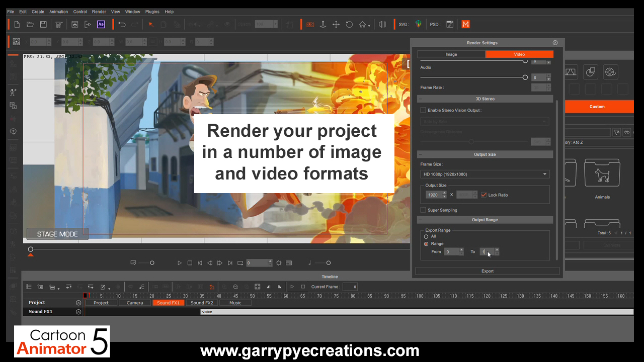The image size is (644, 362).
Task: Select the Range export option
Action: (x=426, y=244)
